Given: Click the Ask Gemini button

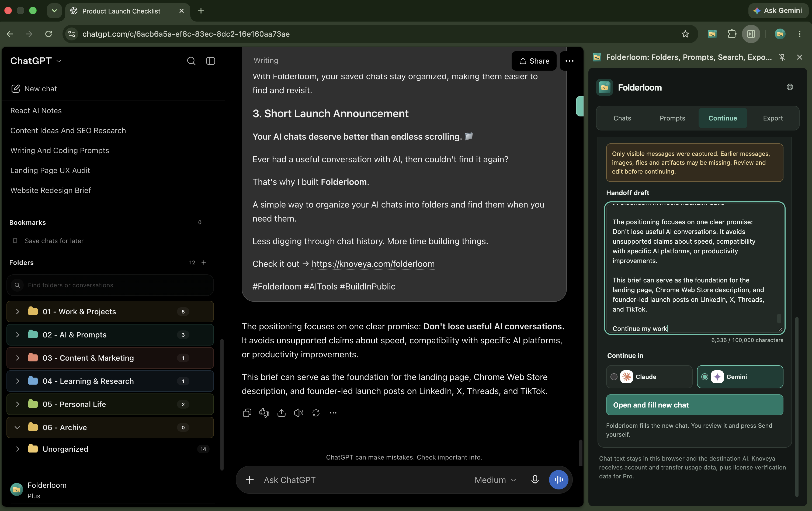Looking at the screenshot, I should pyautogui.click(x=778, y=11).
